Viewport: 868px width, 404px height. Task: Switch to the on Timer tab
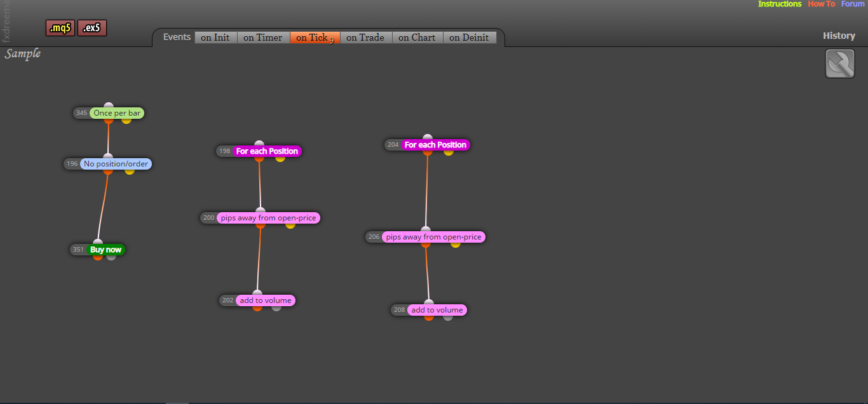click(x=263, y=37)
